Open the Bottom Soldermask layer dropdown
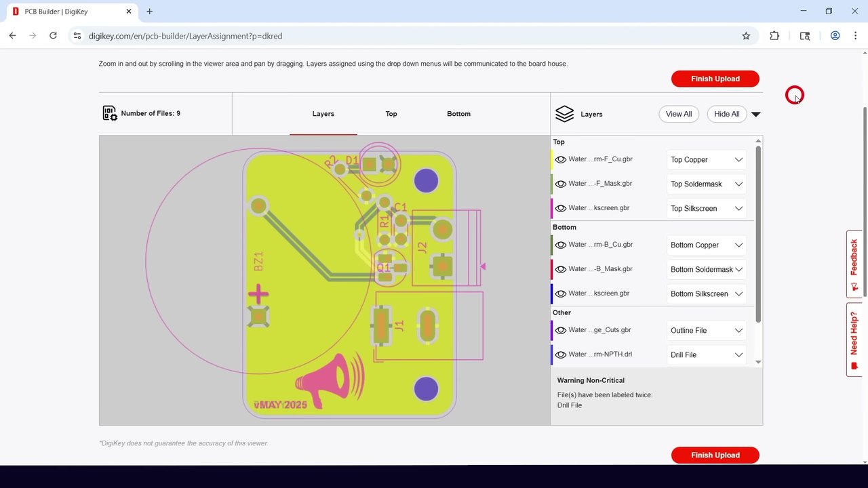 [x=707, y=270]
